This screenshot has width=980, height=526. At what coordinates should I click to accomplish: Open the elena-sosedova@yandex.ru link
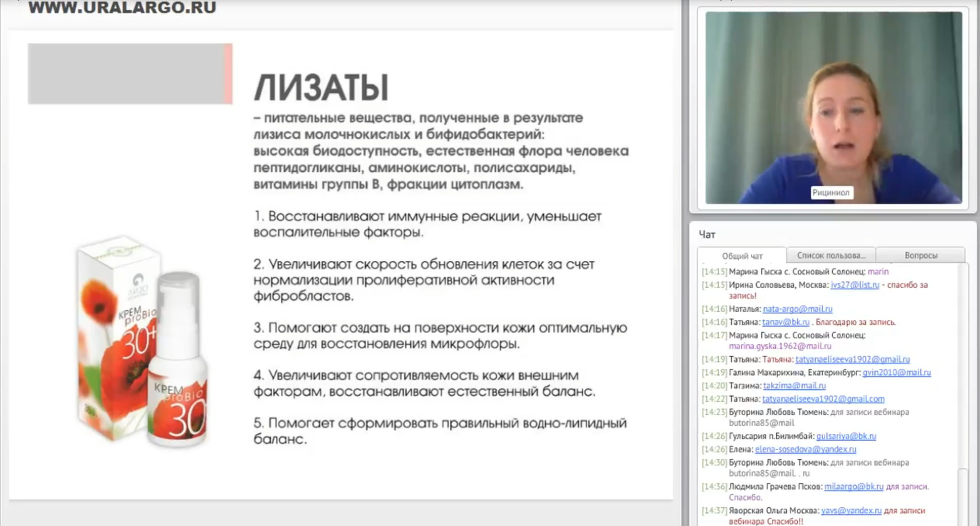click(805, 449)
